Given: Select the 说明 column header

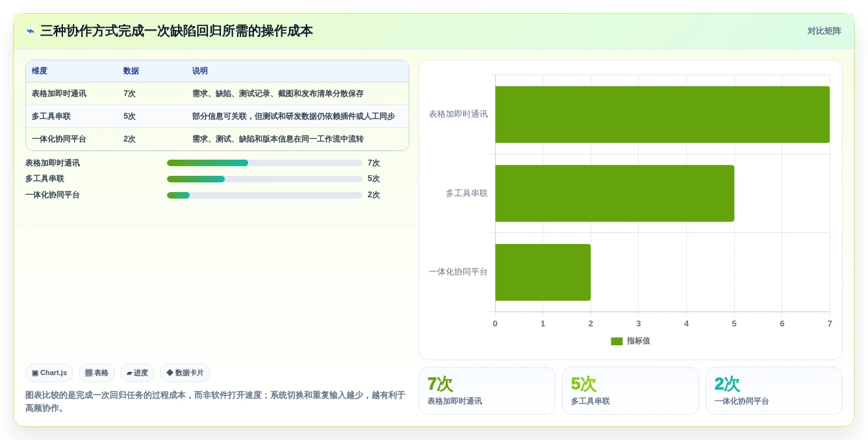Looking at the screenshot, I should coord(200,71).
